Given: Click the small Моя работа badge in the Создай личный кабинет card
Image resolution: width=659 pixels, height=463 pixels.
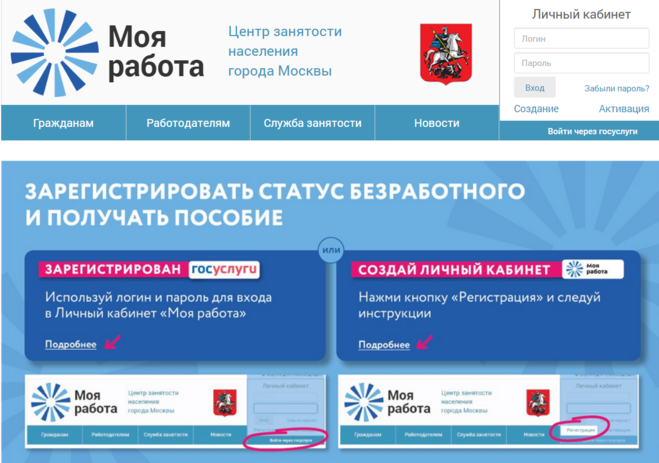Looking at the screenshot, I should [593, 269].
